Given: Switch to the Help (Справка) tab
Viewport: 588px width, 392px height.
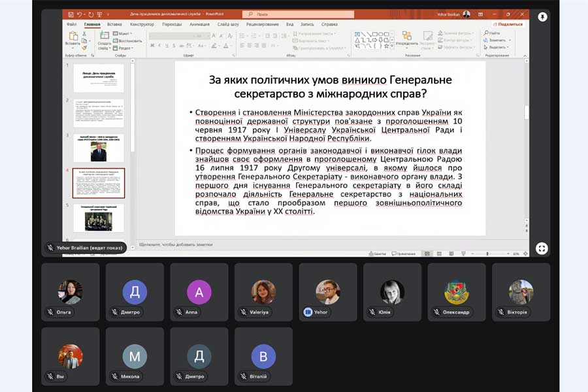Looking at the screenshot, I should 329,24.
